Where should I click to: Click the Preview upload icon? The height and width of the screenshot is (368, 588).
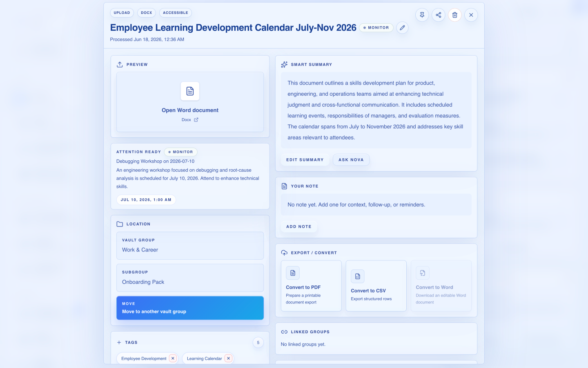point(120,65)
